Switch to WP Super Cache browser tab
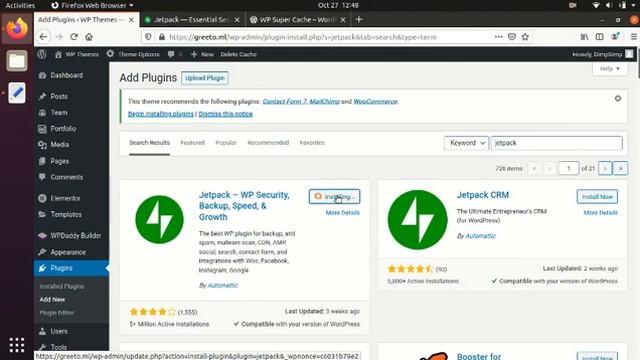 coord(298,20)
